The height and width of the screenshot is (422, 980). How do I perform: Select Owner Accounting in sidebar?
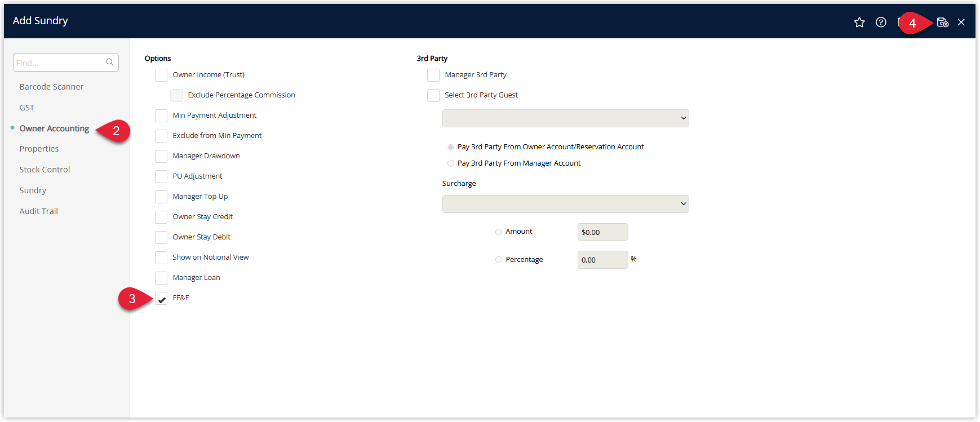pyautogui.click(x=54, y=128)
